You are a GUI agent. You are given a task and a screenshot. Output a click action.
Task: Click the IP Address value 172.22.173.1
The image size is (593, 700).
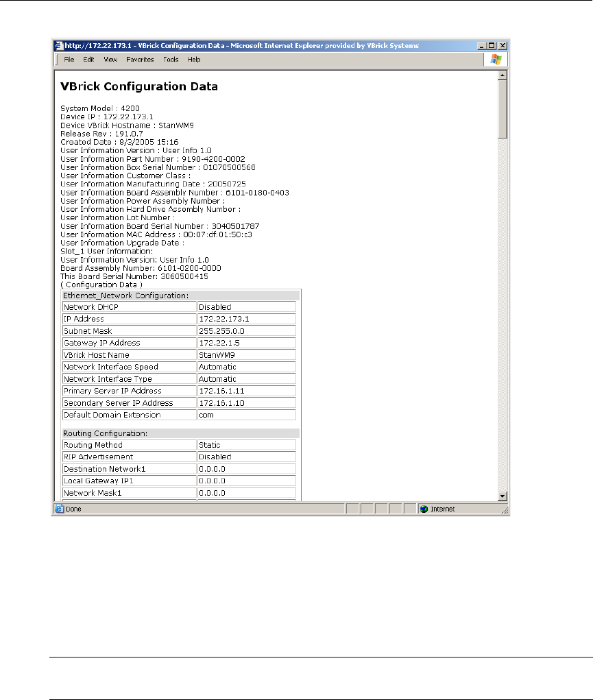[247, 319]
